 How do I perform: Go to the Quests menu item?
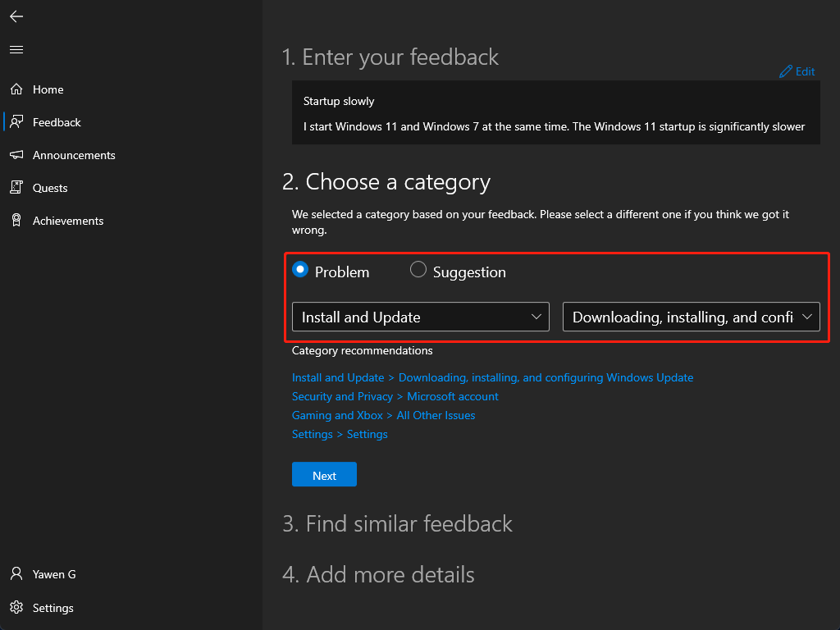tap(50, 188)
